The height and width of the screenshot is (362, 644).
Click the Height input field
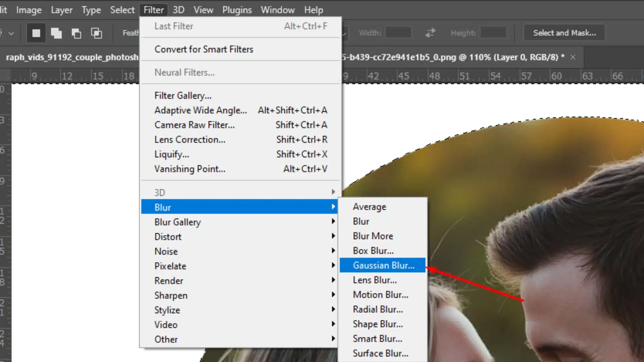click(493, 33)
